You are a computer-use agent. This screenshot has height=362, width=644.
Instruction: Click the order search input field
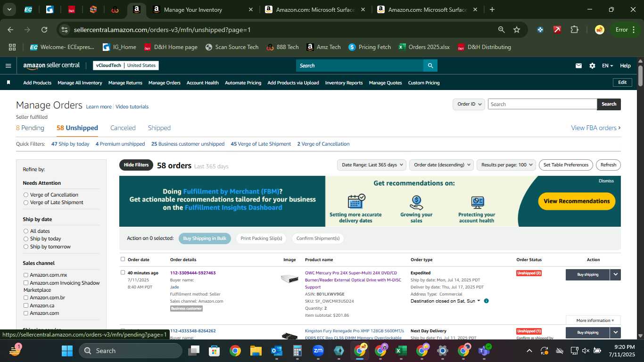click(542, 104)
